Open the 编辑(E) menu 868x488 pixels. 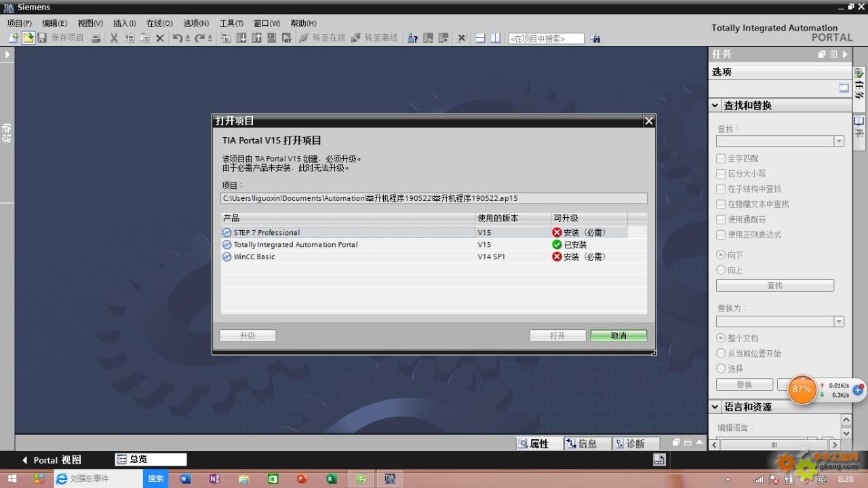(x=54, y=23)
